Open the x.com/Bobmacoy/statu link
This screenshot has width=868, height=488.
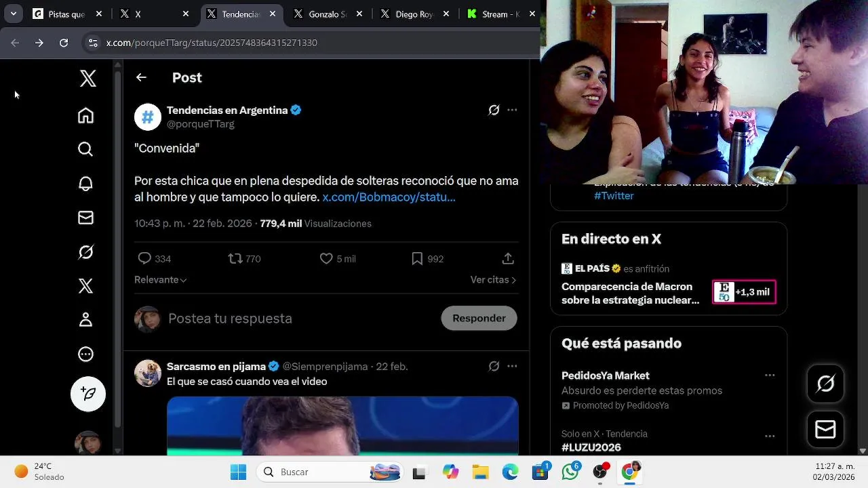point(389,197)
